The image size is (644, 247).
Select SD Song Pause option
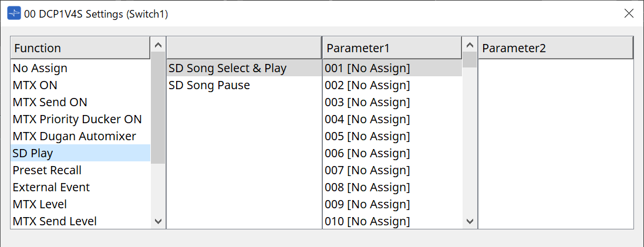click(209, 85)
